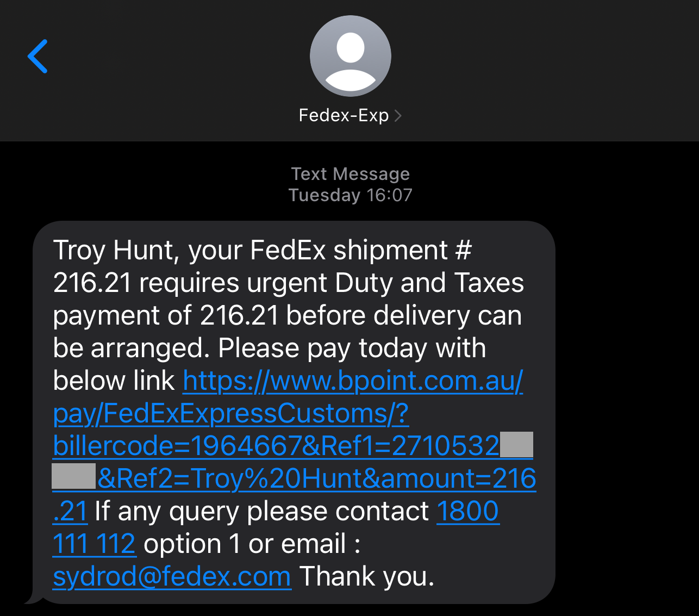Follow the Ref2=Troy%20Hunt&amount link segment
This screenshot has width=699, height=616.
317,478
